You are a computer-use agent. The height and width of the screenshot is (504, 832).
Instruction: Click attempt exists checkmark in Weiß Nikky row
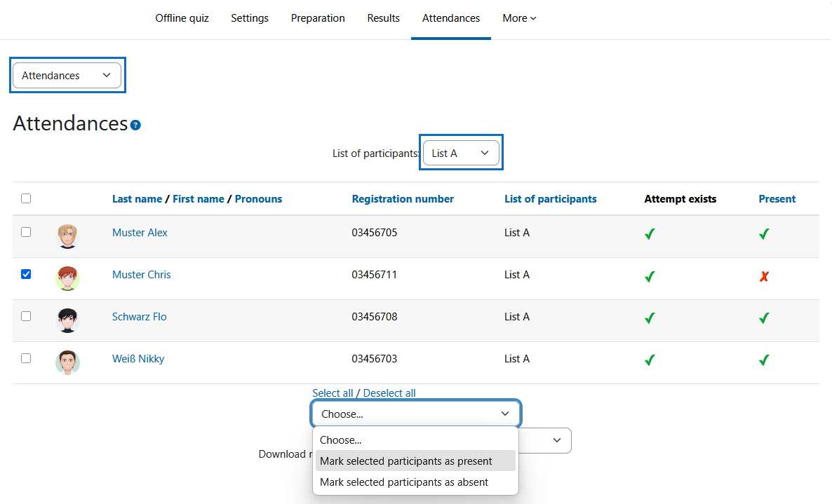tap(650, 360)
